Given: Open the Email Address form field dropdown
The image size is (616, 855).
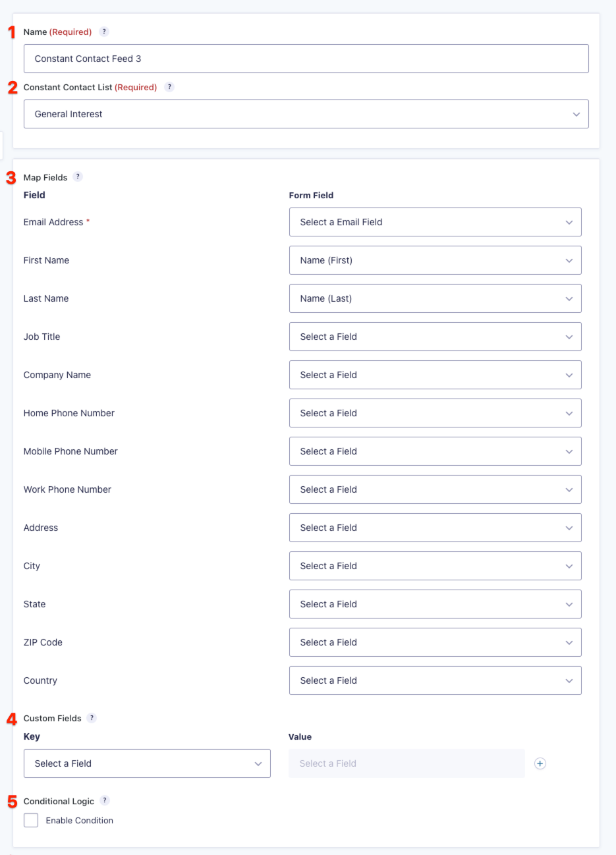Looking at the screenshot, I should (x=435, y=222).
